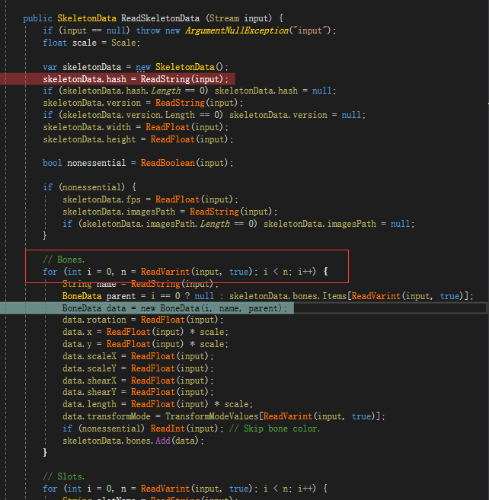The height and width of the screenshot is (500, 489).
Task: Click ReadFloat on the data.scaleX line
Action: 153,356
